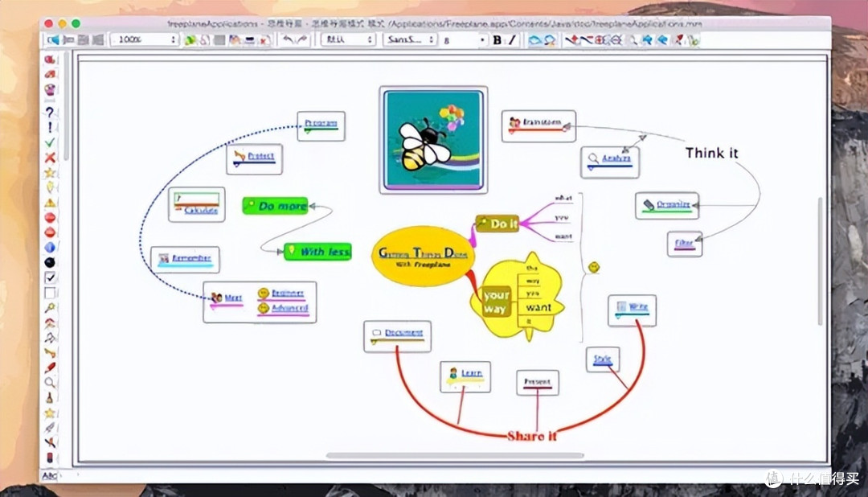
Task: Click the icon sidebar's scrollbar
Action: point(66,106)
